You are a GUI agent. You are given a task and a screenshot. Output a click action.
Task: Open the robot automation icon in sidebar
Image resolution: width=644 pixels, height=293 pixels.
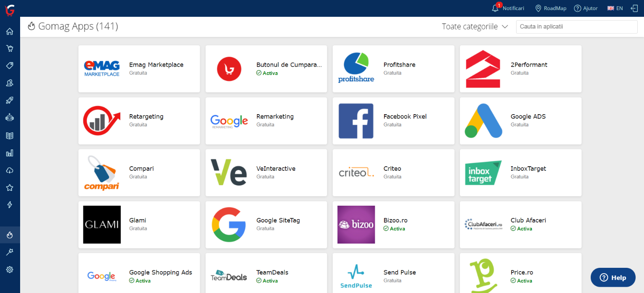pyautogui.click(x=10, y=118)
